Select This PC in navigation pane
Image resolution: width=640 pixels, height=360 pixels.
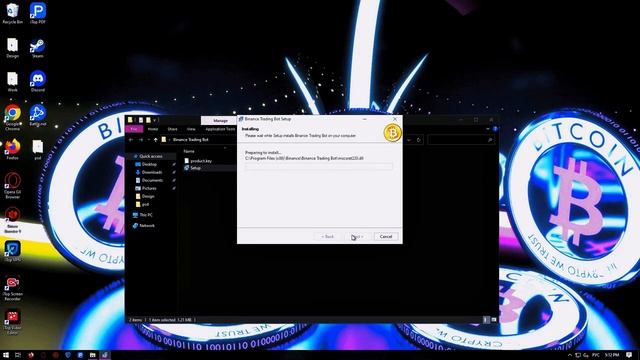[x=145, y=215]
